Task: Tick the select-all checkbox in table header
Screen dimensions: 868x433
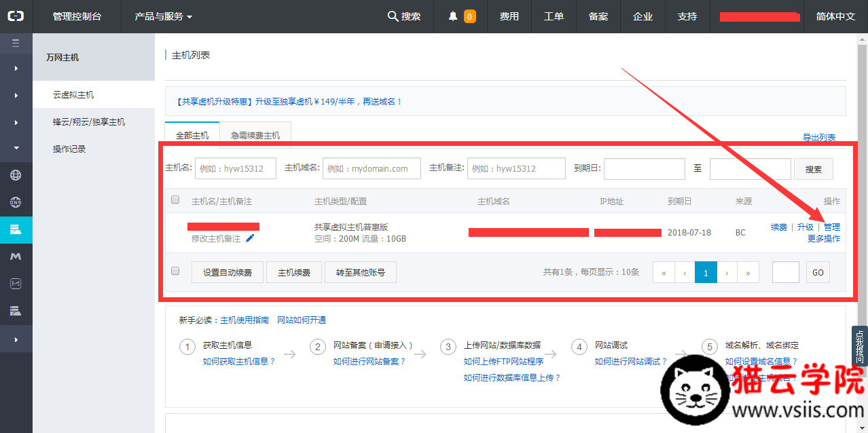Action: (175, 200)
